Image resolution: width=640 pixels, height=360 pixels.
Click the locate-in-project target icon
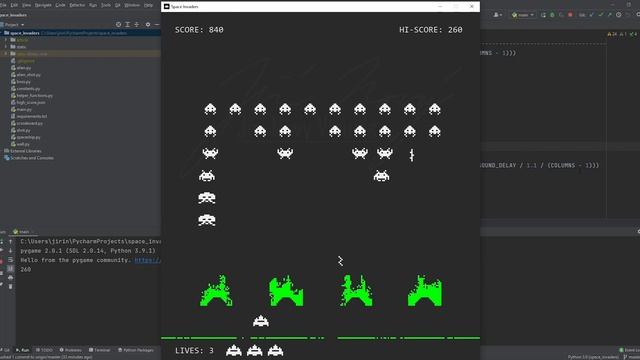tap(118, 24)
